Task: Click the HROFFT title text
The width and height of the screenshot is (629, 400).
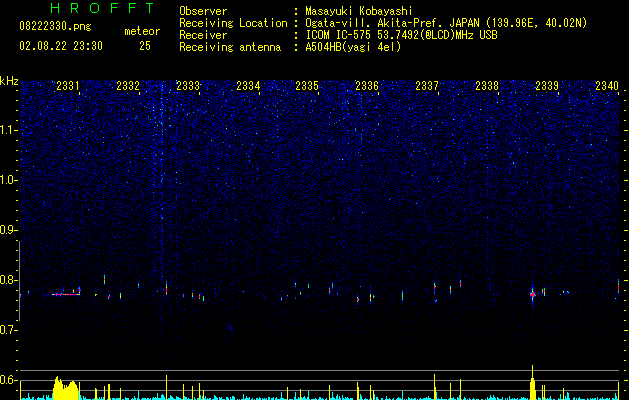Action: [102, 8]
